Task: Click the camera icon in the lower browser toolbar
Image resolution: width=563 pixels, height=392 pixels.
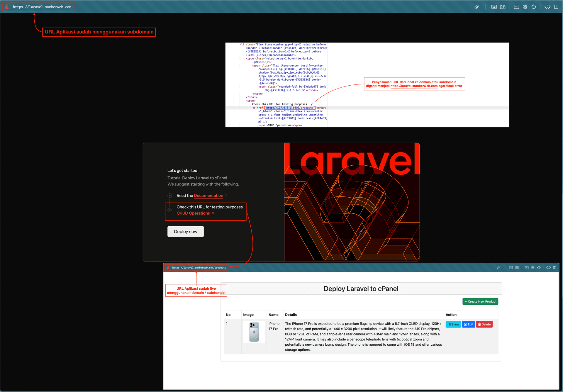Action: click(x=517, y=268)
